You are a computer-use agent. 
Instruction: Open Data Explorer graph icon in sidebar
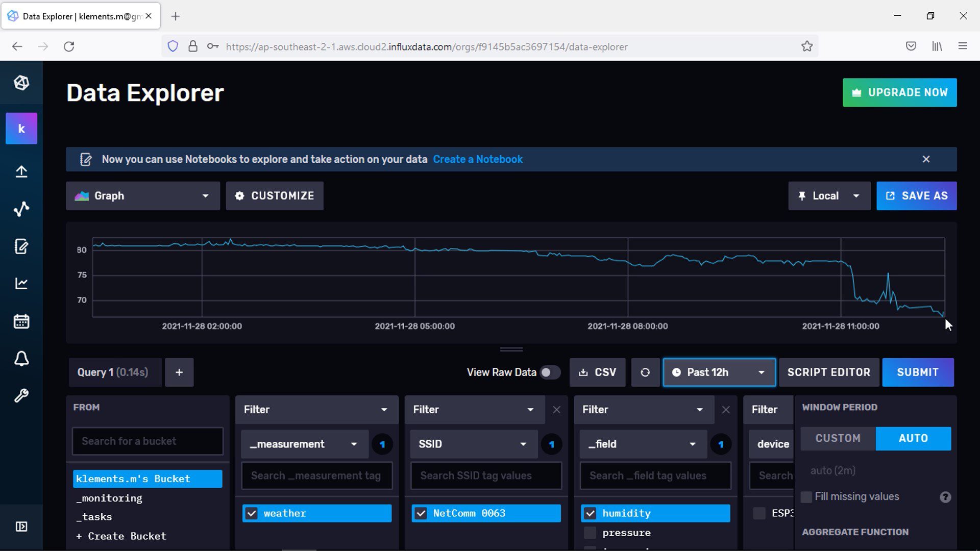tap(21, 209)
